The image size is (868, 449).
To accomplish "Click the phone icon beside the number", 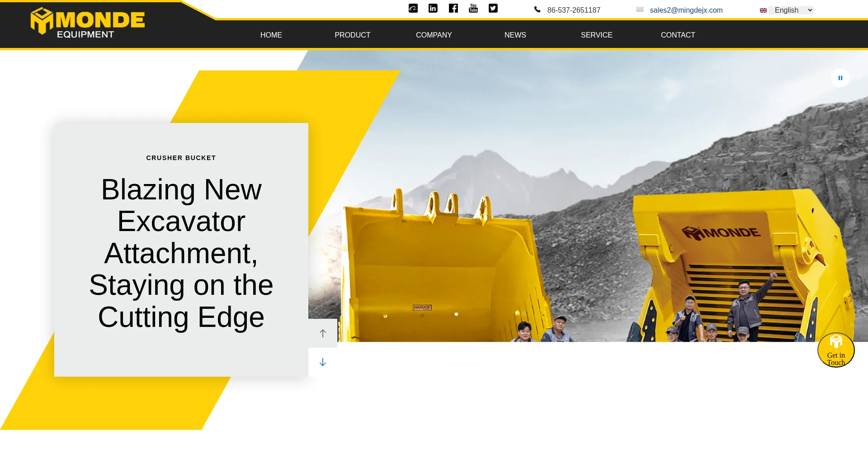I will 537,9.
